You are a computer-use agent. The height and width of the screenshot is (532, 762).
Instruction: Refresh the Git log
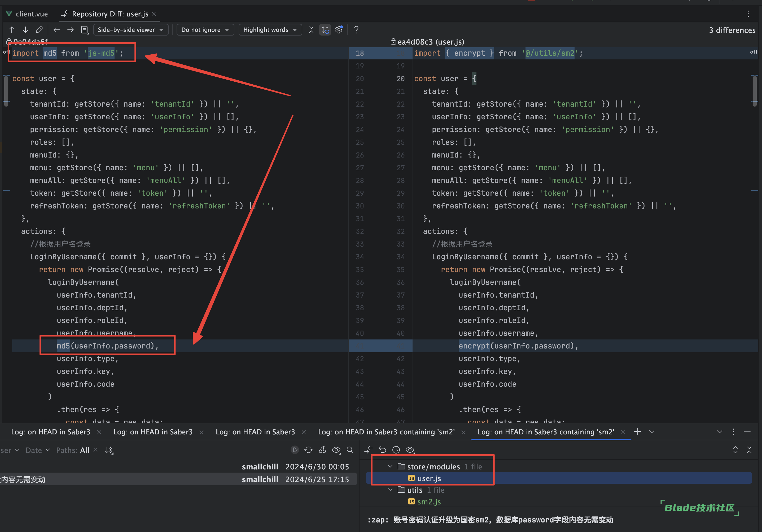(309, 450)
